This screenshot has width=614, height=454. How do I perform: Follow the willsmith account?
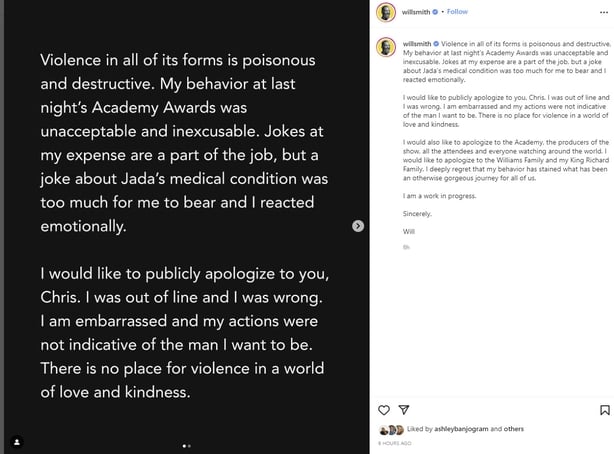(x=457, y=12)
